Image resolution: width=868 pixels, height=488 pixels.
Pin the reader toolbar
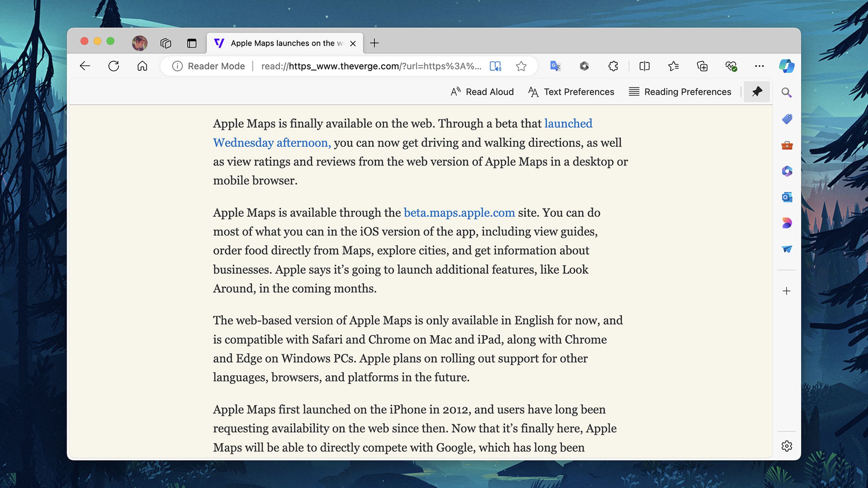pyautogui.click(x=757, y=92)
